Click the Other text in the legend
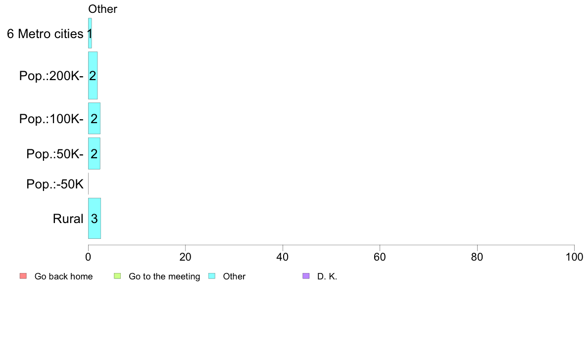The width and height of the screenshot is (588, 364). [x=234, y=276]
